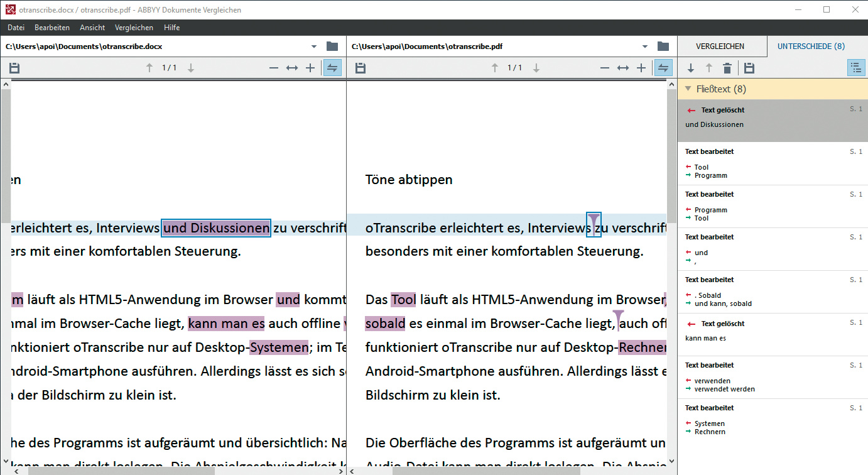
Task: Save the pdf document with the right pane disk icon
Action: [x=361, y=68]
